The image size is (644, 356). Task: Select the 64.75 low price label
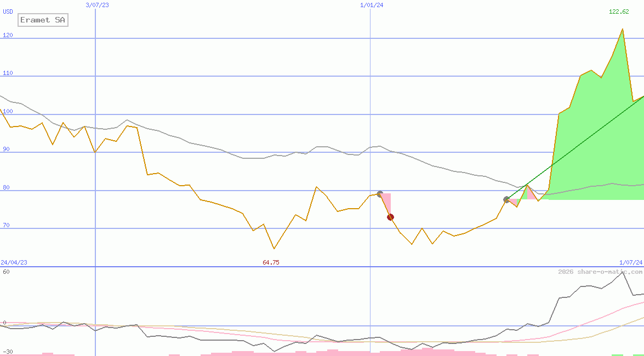tap(271, 262)
